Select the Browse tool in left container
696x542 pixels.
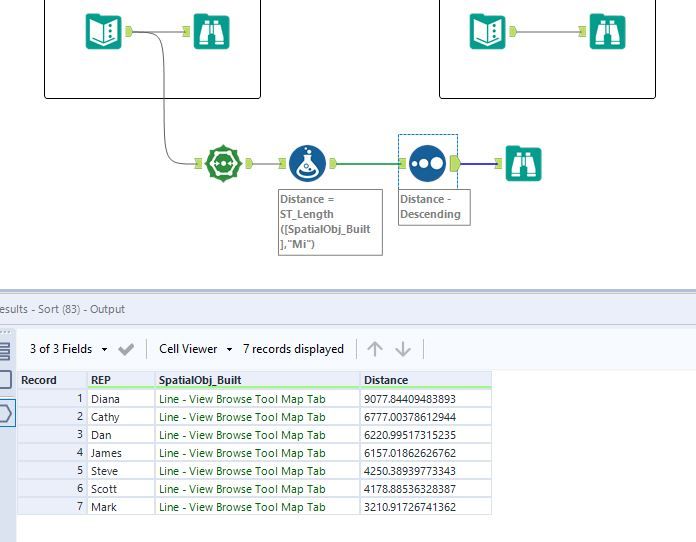(x=211, y=31)
